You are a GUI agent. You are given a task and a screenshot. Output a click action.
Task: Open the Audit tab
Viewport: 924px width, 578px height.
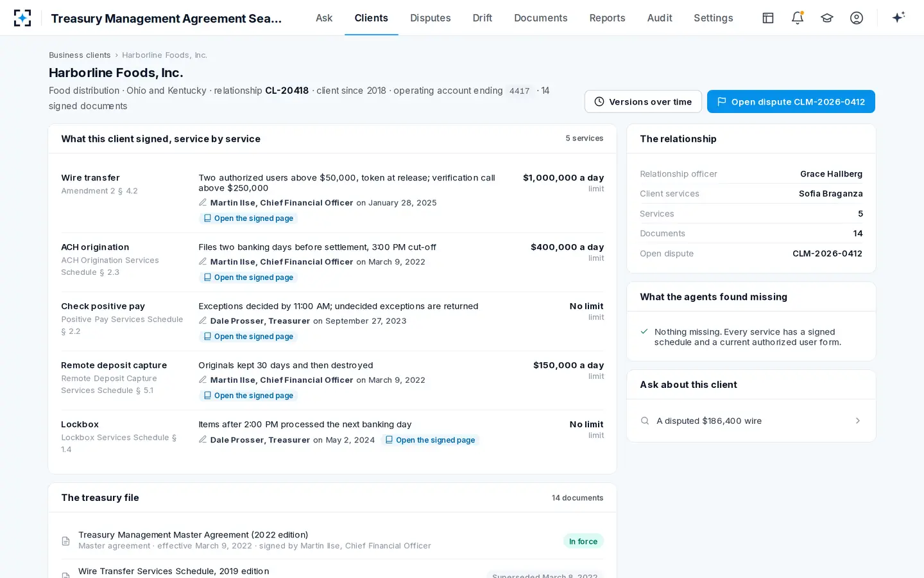[660, 18]
